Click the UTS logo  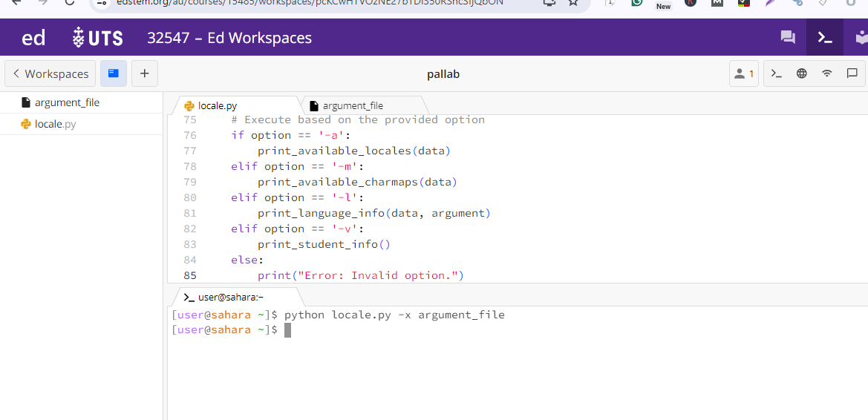coord(98,38)
